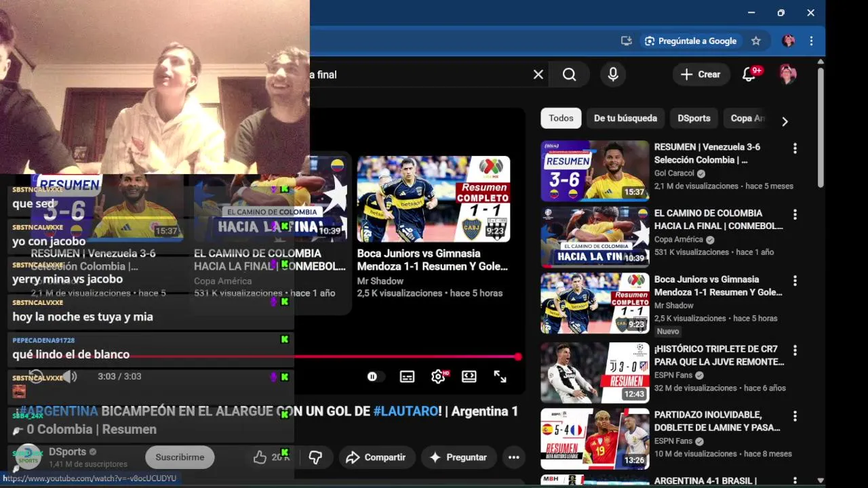
Task: Click end of red progress bar
Action: tap(518, 357)
